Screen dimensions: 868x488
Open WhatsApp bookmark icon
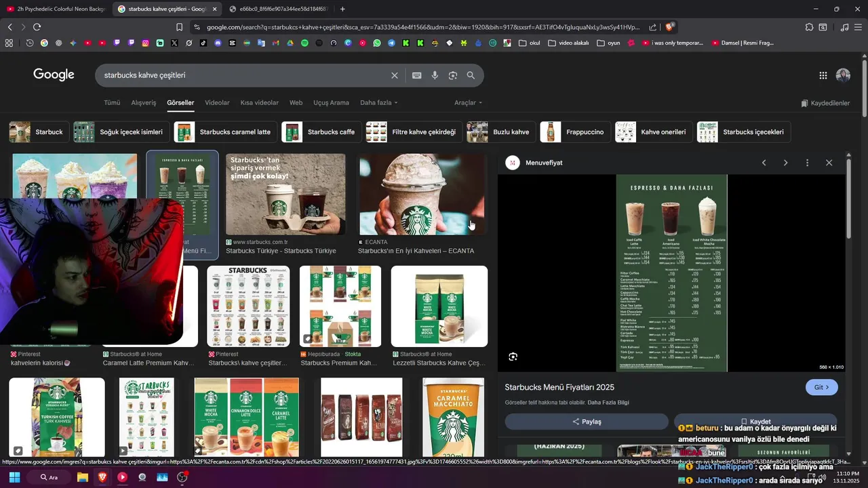(x=377, y=43)
